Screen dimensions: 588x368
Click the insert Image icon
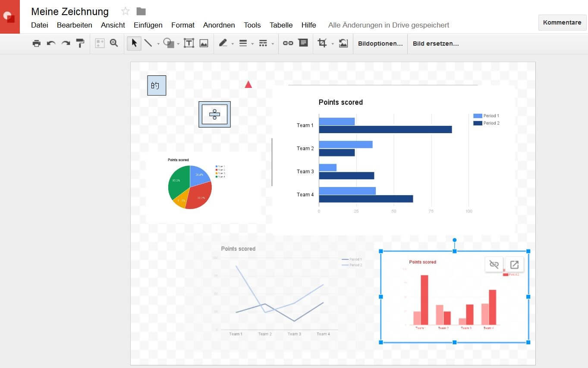(x=204, y=43)
